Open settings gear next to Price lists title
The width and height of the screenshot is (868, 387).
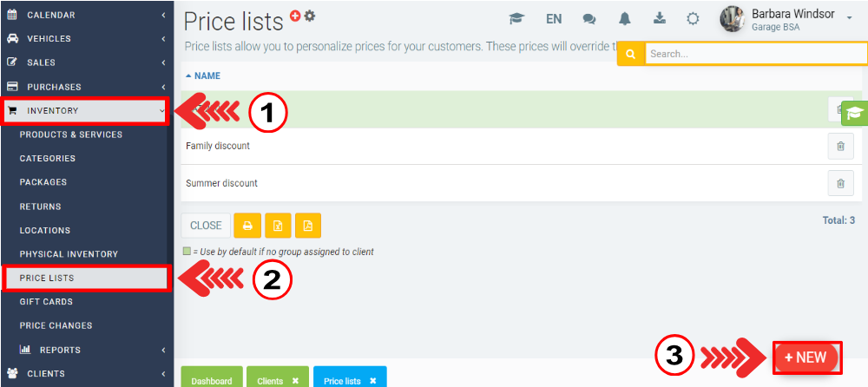point(310,16)
